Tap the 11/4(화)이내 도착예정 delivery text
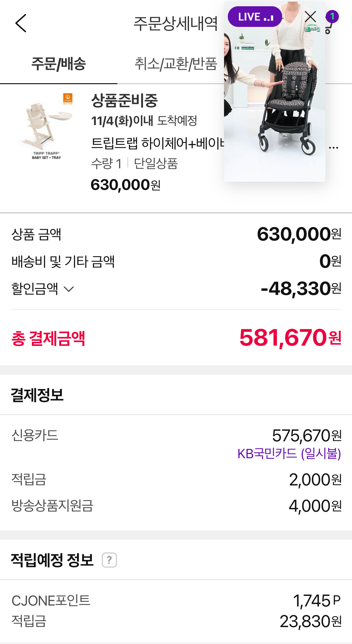Screen dimensions: 352x644 coord(144,121)
